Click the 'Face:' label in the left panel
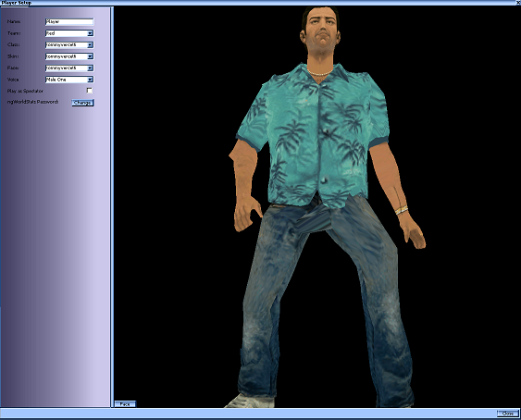Image resolution: width=521 pixels, height=420 pixels. (13, 68)
